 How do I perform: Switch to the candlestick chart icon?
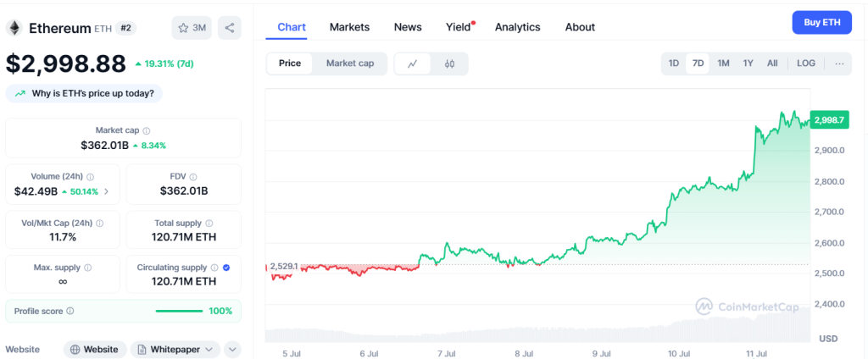click(449, 64)
